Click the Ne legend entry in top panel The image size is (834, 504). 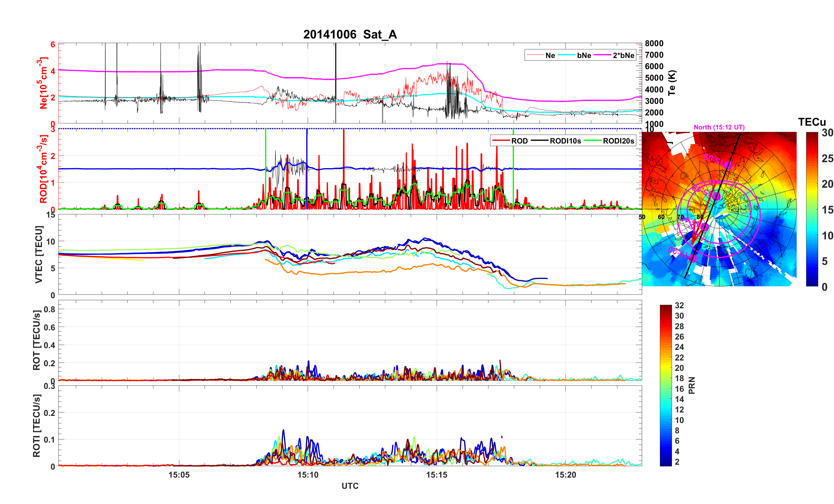pos(550,55)
